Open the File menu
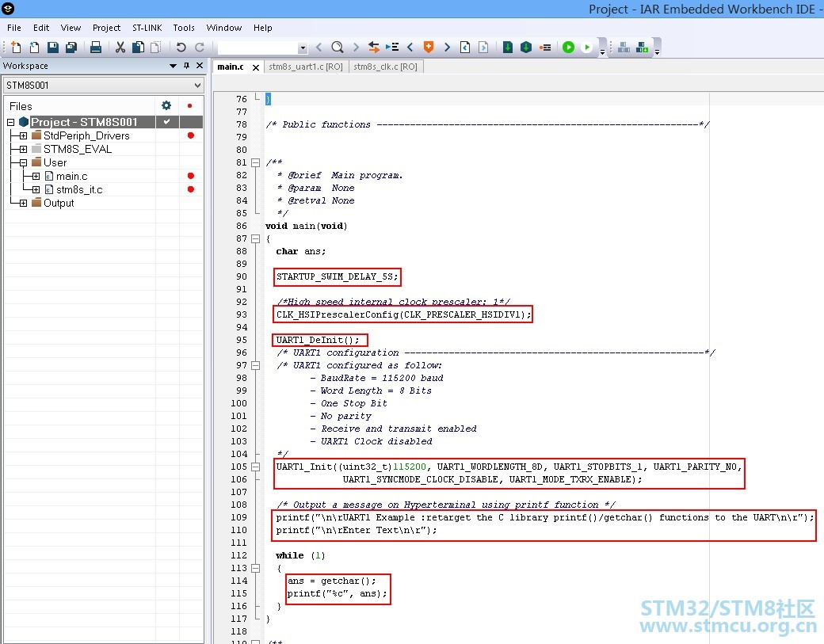824x644 pixels. tap(14, 28)
